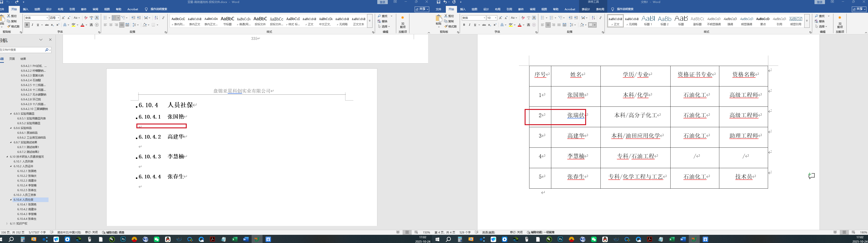Toggle Italic in the right 文档1 window

point(469,25)
